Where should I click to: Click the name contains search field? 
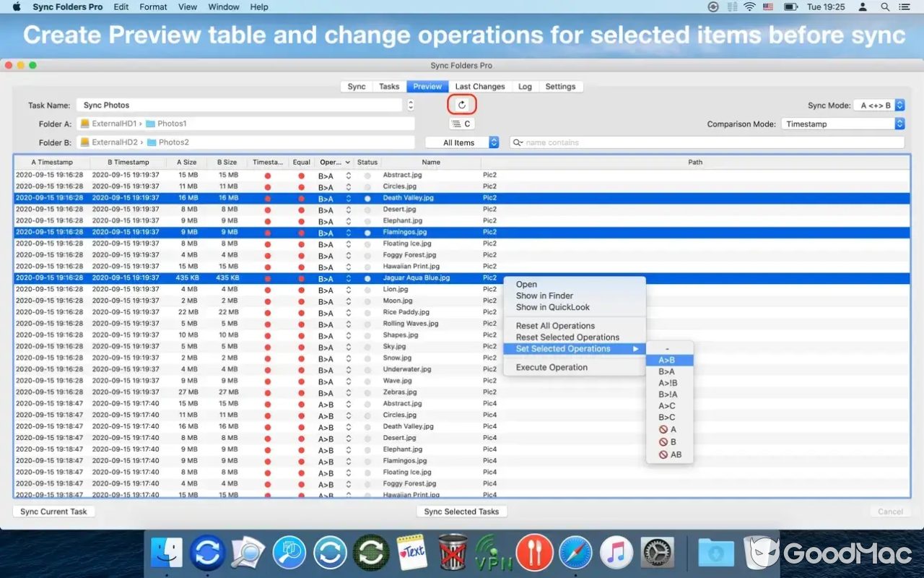(x=707, y=142)
